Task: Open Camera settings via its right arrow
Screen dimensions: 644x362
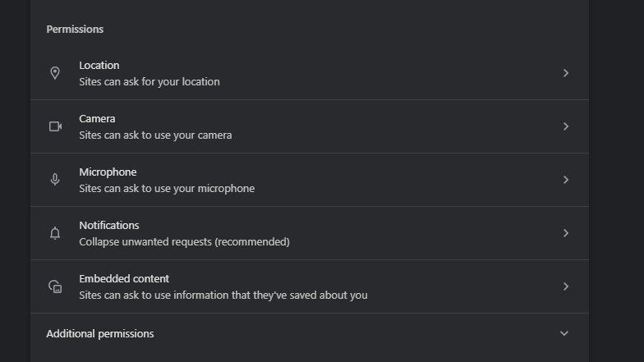Action: tap(565, 126)
